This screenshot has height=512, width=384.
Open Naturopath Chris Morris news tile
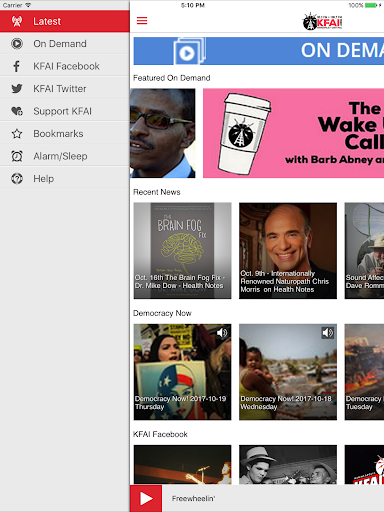(x=288, y=251)
